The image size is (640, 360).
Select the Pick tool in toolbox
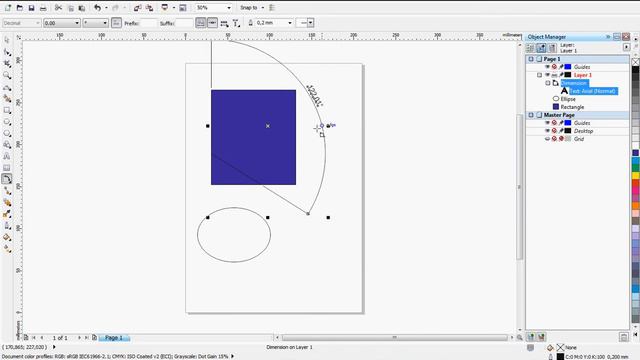(x=7, y=40)
